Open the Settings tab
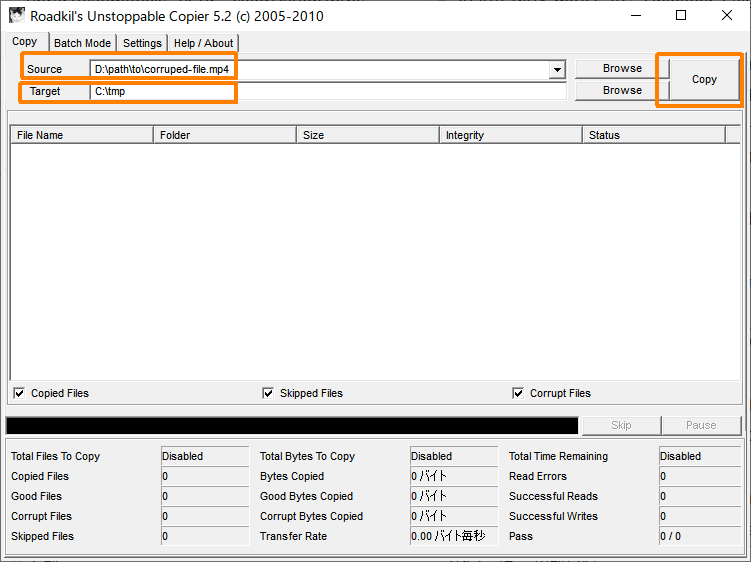The image size is (751, 562). 142,43
